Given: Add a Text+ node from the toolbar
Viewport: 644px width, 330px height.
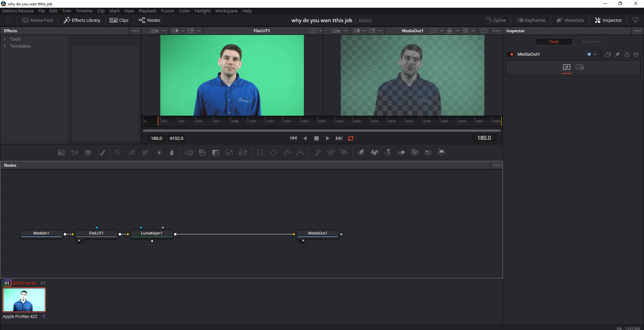Looking at the screenshot, I should coord(88,153).
